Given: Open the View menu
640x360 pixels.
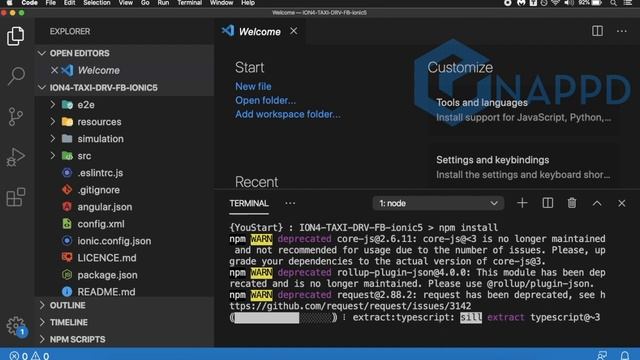Looking at the screenshot, I should (125, 3).
